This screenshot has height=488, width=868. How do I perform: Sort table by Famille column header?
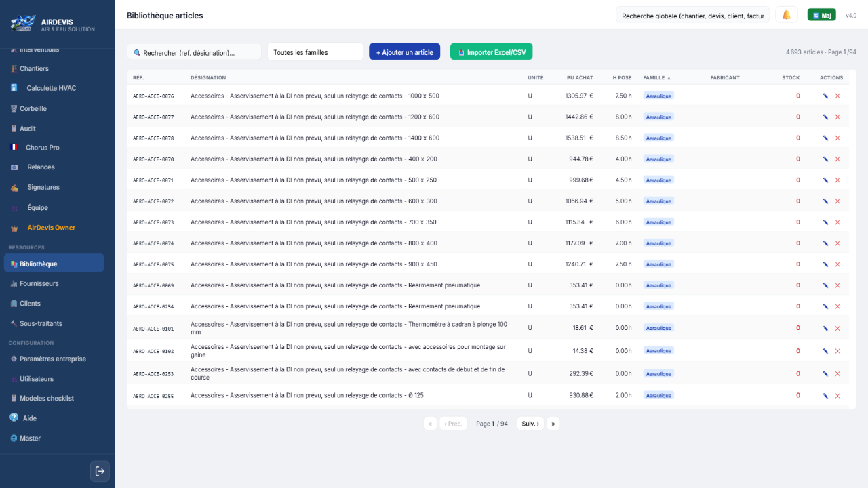[657, 77]
